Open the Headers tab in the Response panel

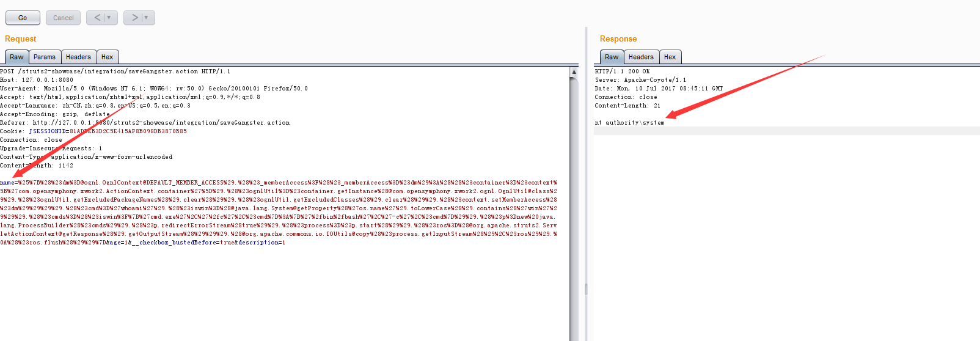coord(641,57)
